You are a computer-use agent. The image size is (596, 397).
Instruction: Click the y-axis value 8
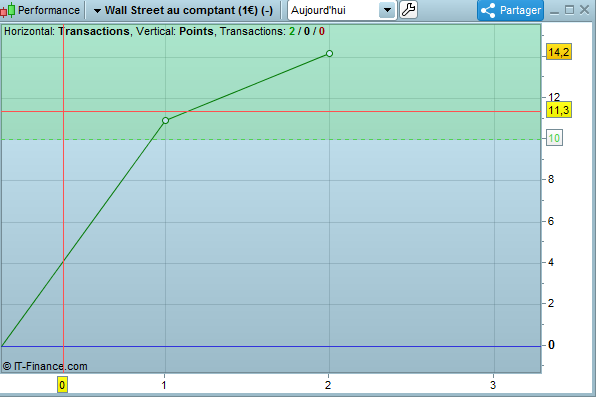pos(551,179)
